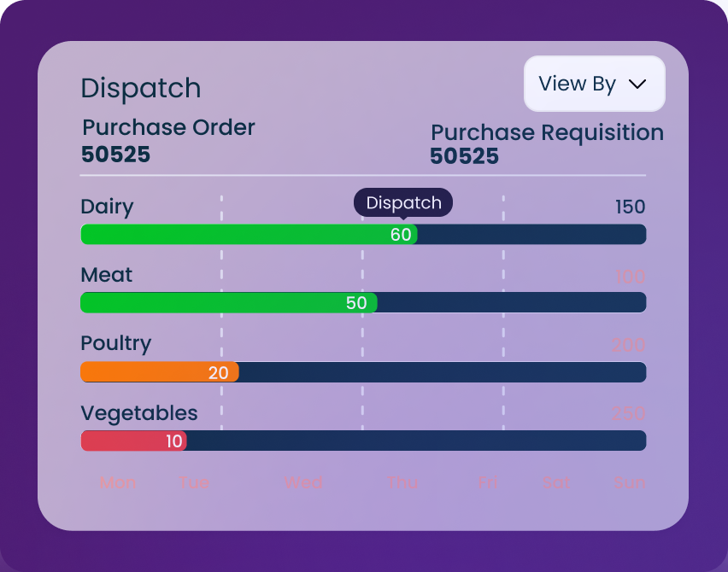Click the Vegetables category label
This screenshot has width=728, height=572.
point(139,413)
